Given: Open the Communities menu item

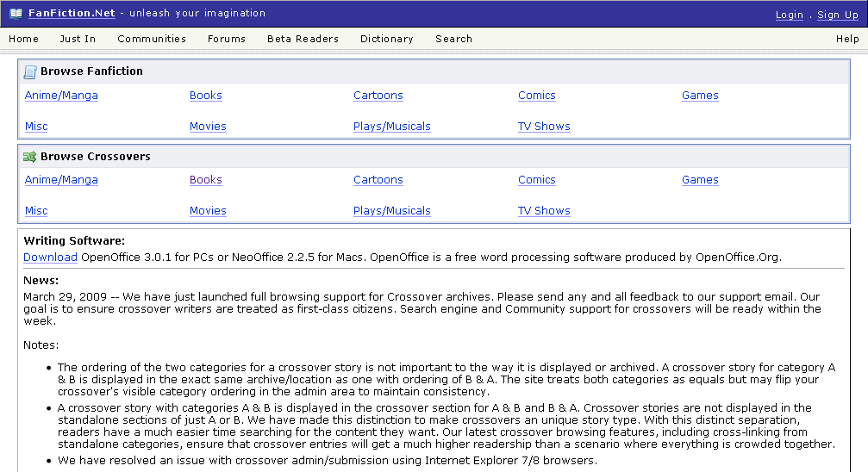Looking at the screenshot, I should point(152,39).
